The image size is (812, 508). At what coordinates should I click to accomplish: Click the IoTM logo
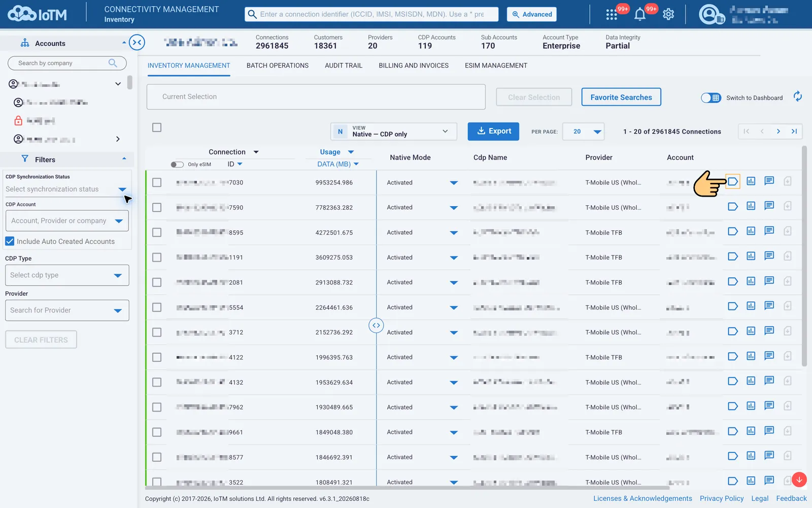pos(37,14)
